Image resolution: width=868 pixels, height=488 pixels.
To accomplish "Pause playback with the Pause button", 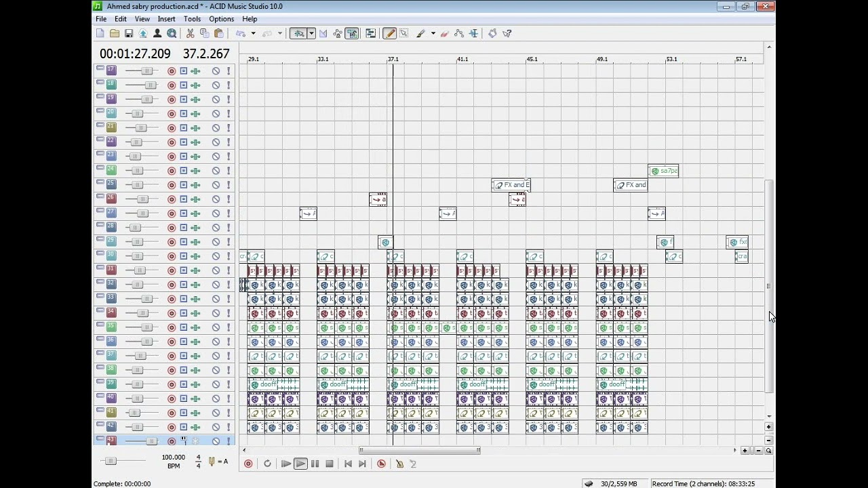I will pos(315,464).
